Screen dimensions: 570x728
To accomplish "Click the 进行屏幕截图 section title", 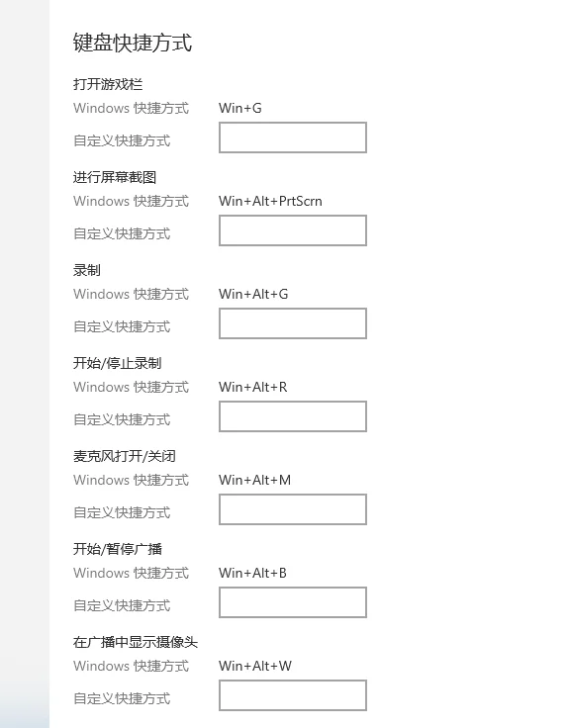I will [x=115, y=177].
